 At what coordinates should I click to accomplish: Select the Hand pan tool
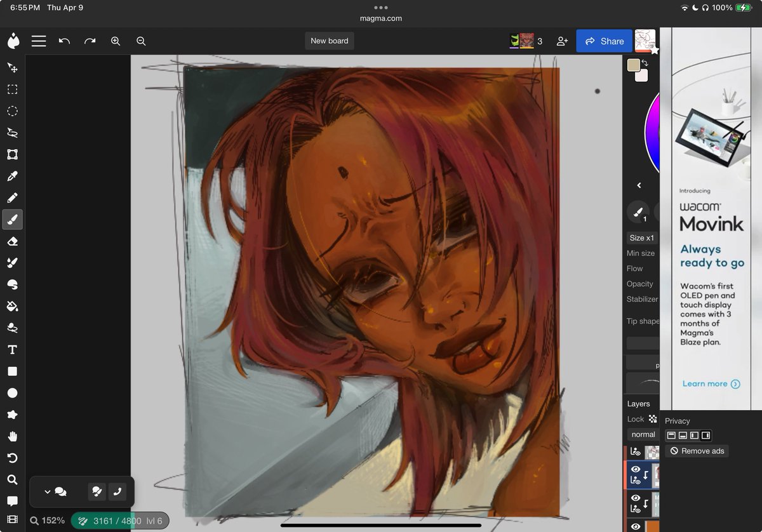pyautogui.click(x=12, y=436)
